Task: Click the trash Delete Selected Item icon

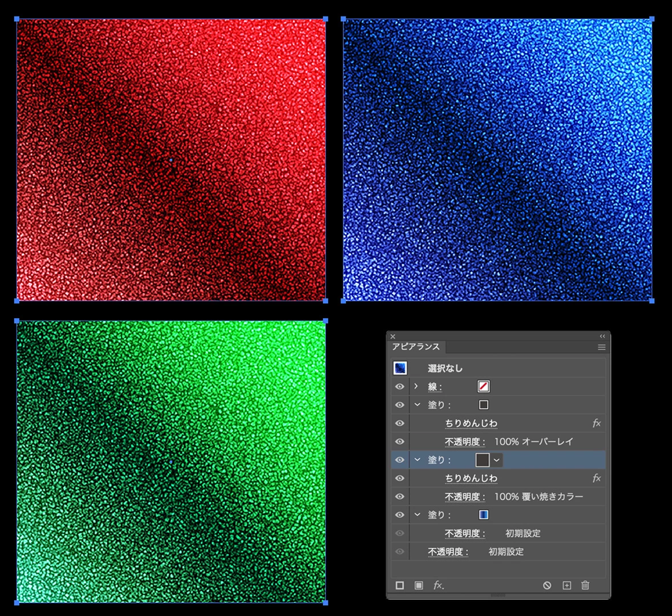Action: [x=585, y=585]
